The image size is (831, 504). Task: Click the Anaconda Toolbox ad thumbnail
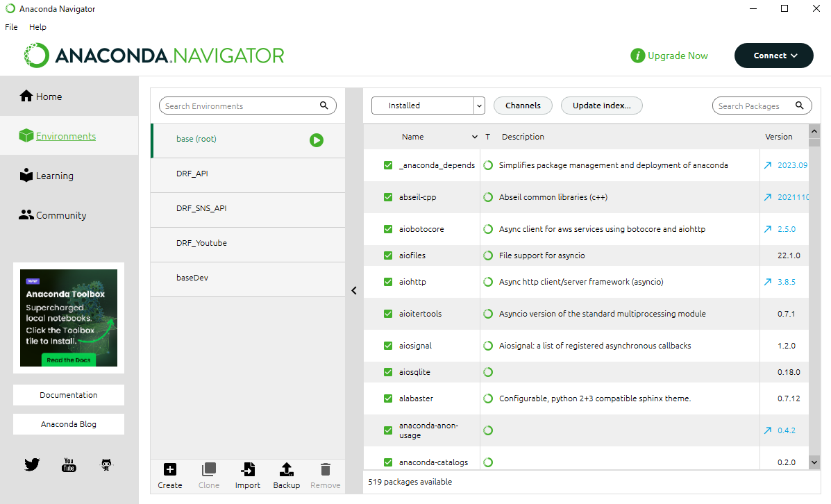pyautogui.click(x=68, y=317)
